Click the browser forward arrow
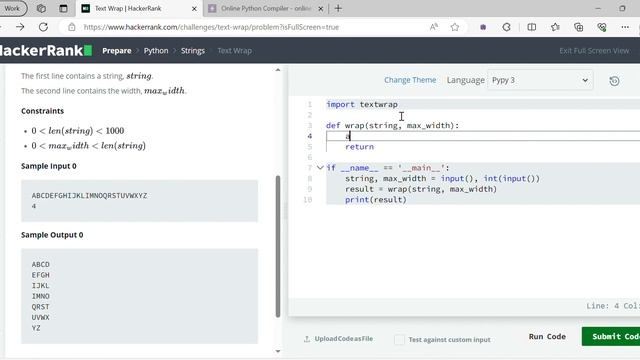 (20, 27)
